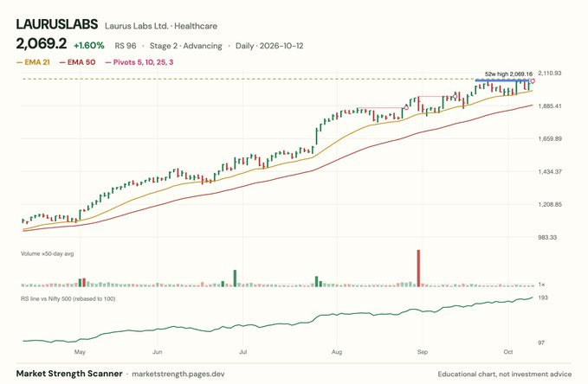This screenshot has width=588, height=384.
Task: Click the Sep month axis label
Action: (423, 352)
